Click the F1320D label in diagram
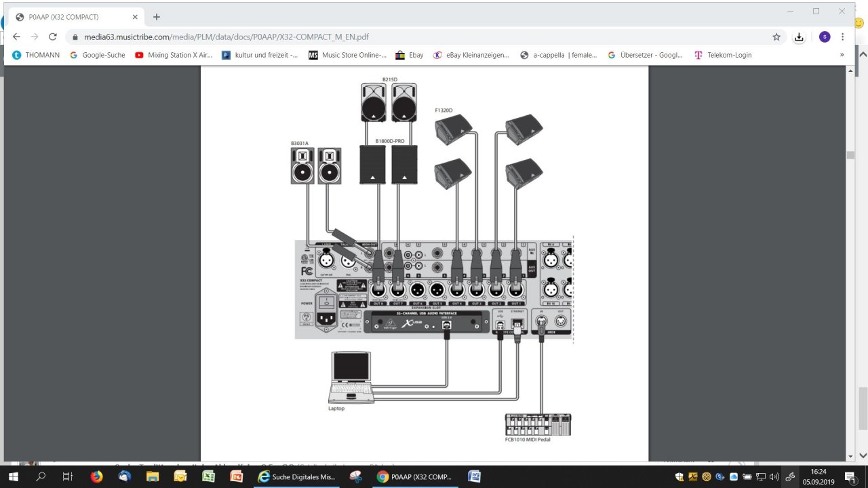The height and width of the screenshot is (488, 868). pyautogui.click(x=443, y=110)
